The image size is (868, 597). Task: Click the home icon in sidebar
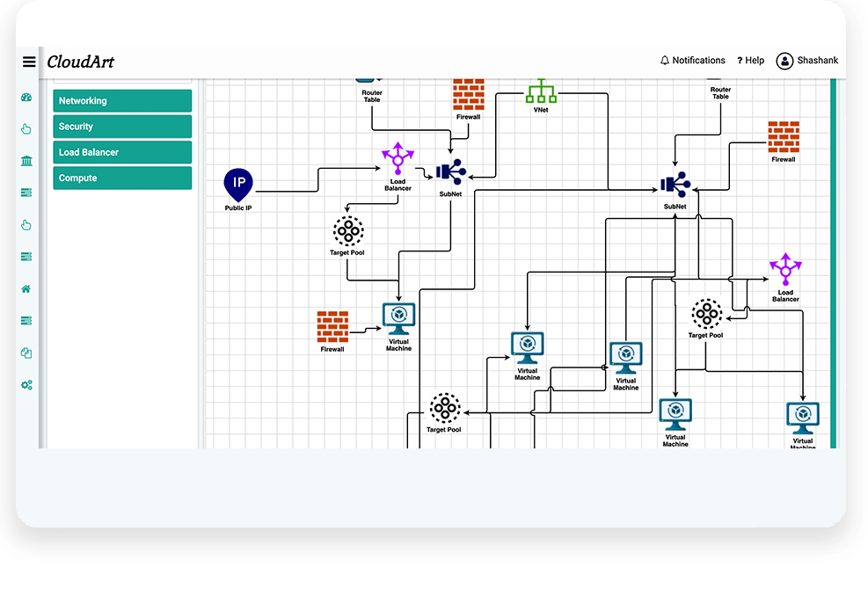click(26, 288)
